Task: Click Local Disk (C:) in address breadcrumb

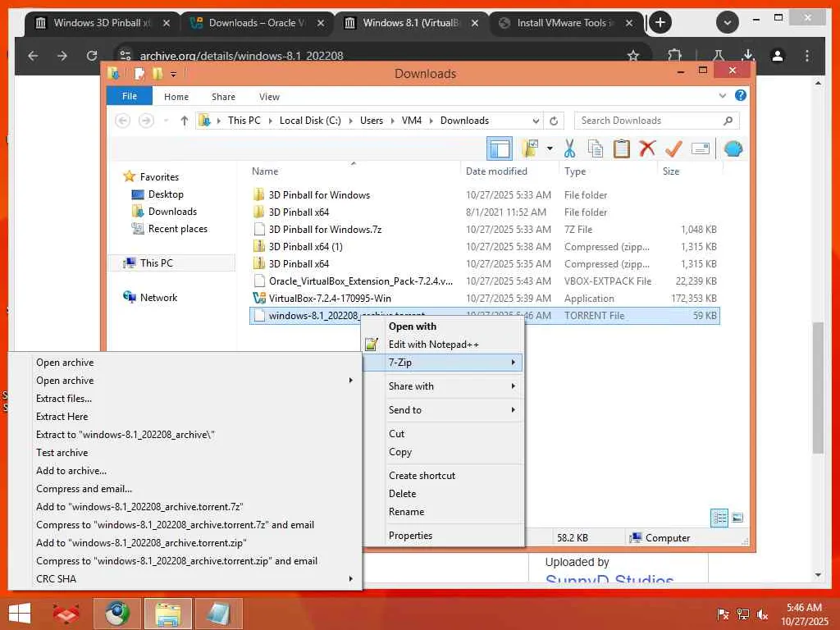Action: [310, 121]
